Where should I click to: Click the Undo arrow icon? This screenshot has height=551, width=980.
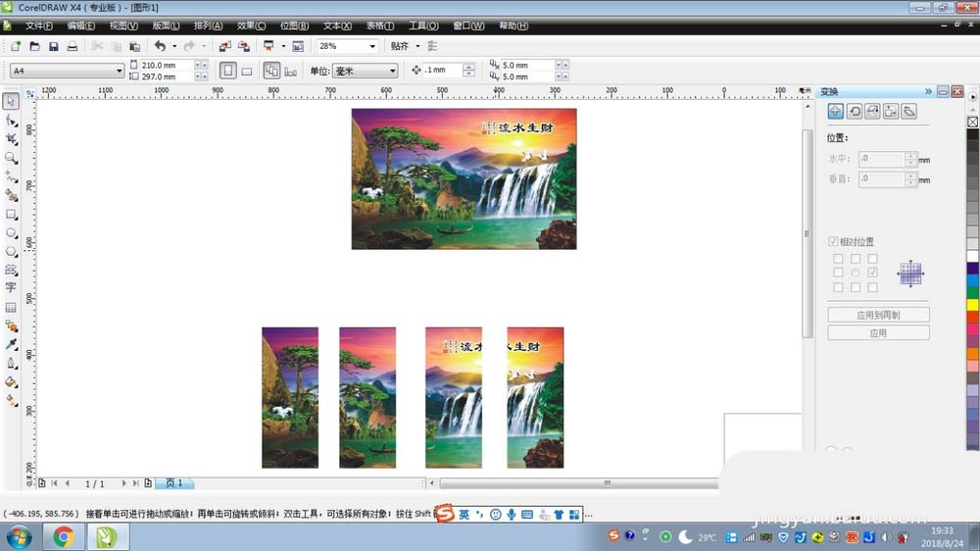tap(160, 46)
